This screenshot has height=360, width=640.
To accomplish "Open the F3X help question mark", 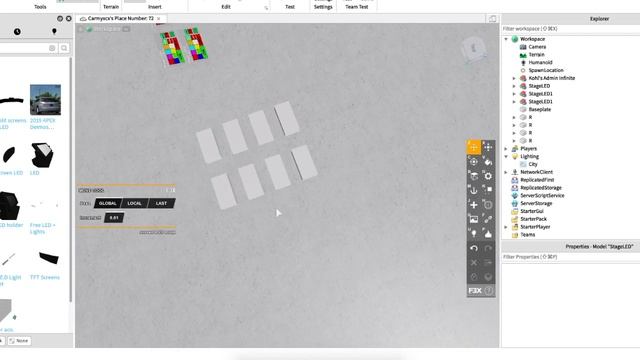I will click(489, 291).
